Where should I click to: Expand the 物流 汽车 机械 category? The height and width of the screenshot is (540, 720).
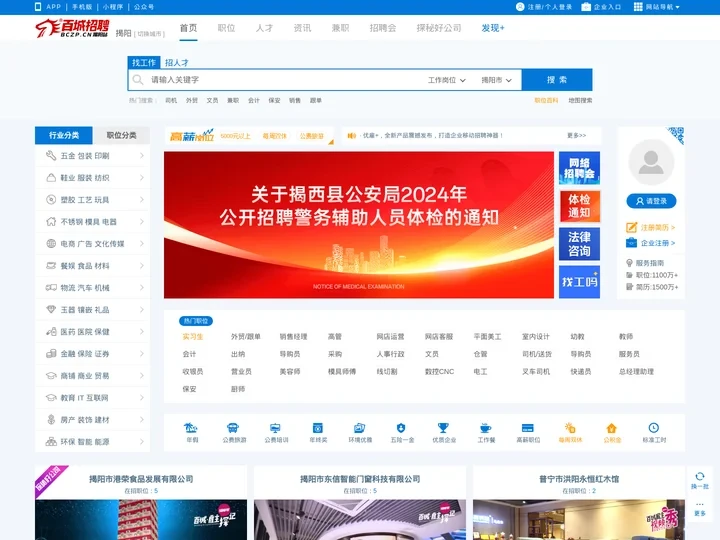tap(92, 287)
